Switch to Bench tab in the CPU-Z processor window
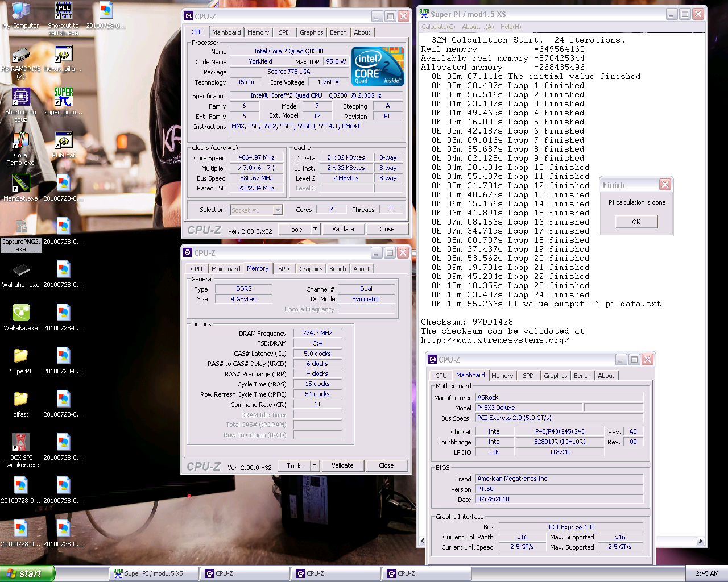 (x=338, y=32)
